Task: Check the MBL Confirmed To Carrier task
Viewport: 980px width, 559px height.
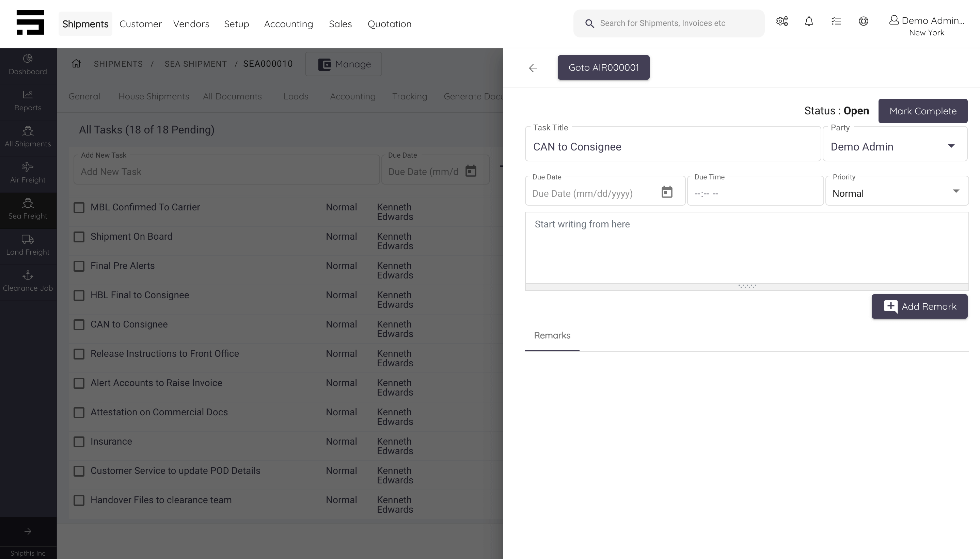Action: pyautogui.click(x=79, y=207)
